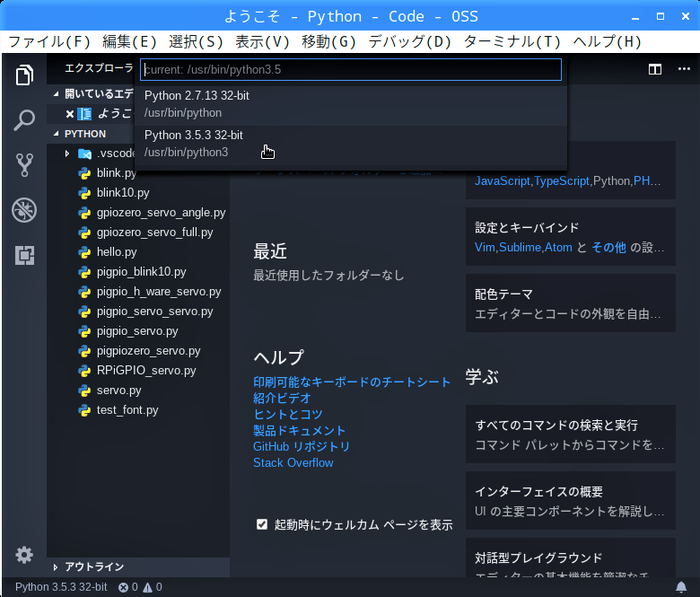700x597 pixels.
Task: Open pigpio_blink10.py file
Action: [x=142, y=272]
